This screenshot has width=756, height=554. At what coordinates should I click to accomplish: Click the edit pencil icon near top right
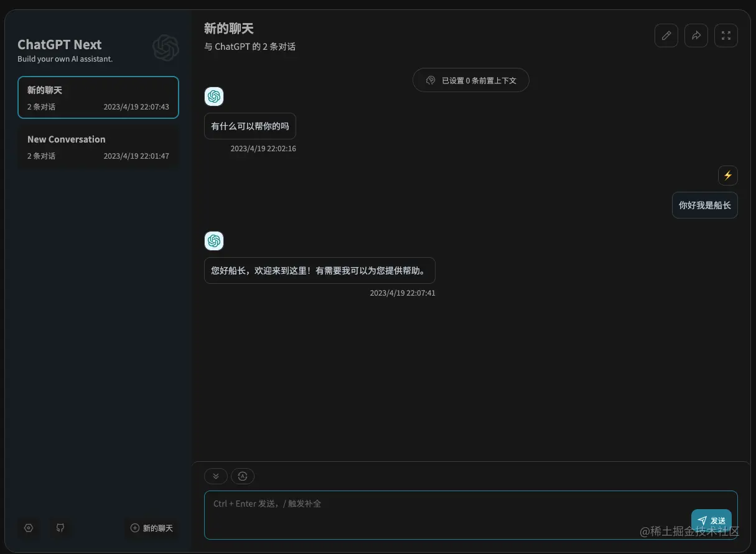pyautogui.click(x=666, y=35)
